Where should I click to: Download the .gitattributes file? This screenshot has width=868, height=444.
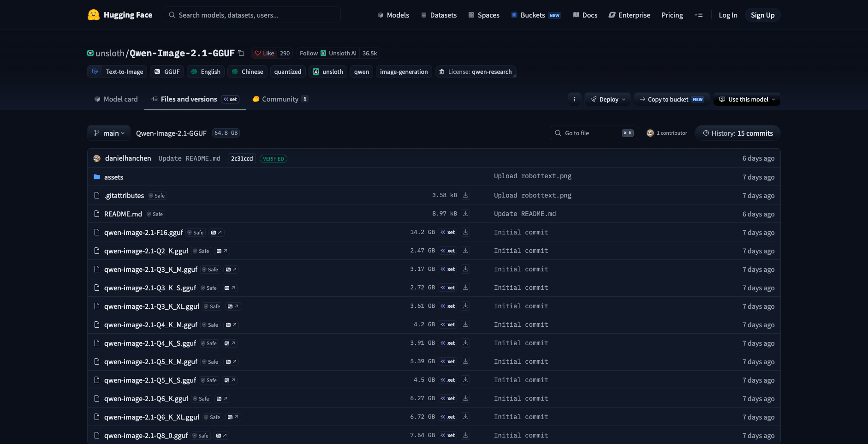coord(465,195)
